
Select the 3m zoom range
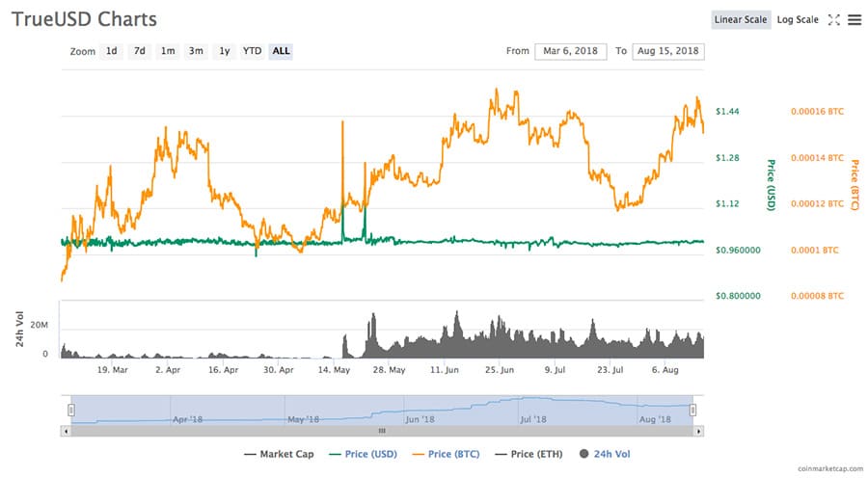(x=196, y=51)
